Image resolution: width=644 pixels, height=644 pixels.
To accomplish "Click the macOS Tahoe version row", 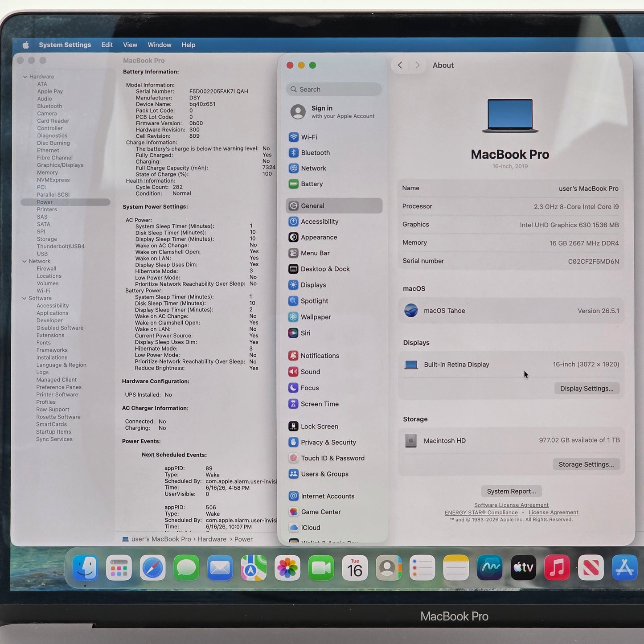I will tap(511, 311).
